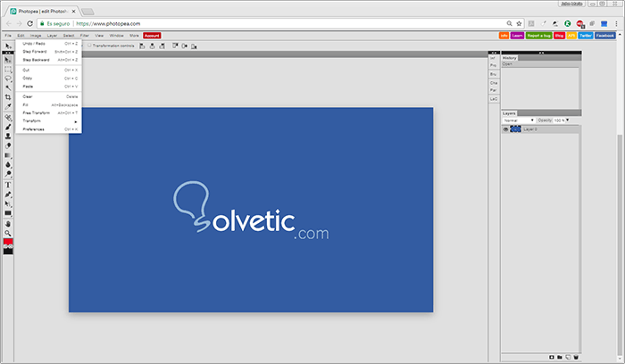The width and height of the screenshot is (625, 364).
Task: Open the Opacity value dropdown arrow
Action: (x=568, y=120)
